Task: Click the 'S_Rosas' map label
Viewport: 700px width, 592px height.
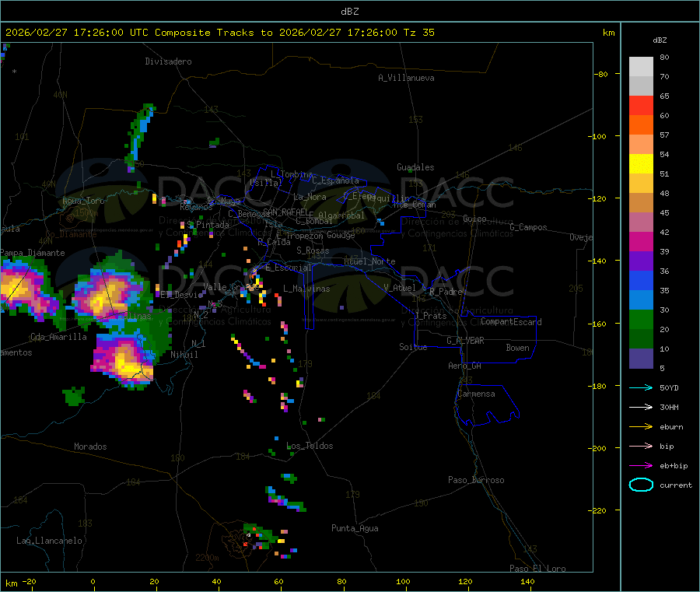Action: pyautogui.click(x=313, y=250)
